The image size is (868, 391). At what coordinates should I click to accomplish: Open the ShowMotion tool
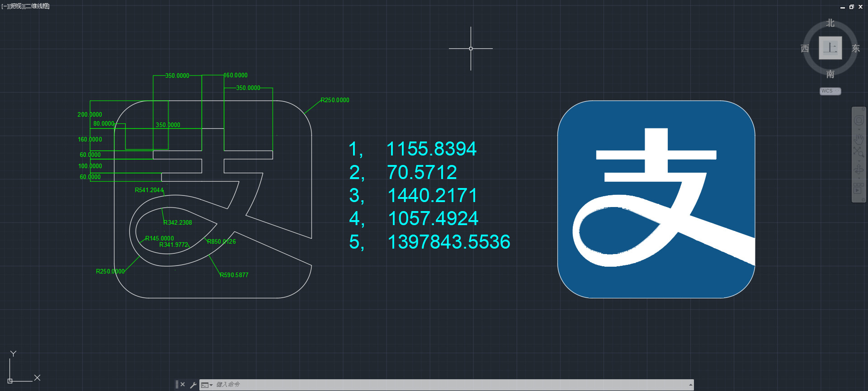[859, 188]
